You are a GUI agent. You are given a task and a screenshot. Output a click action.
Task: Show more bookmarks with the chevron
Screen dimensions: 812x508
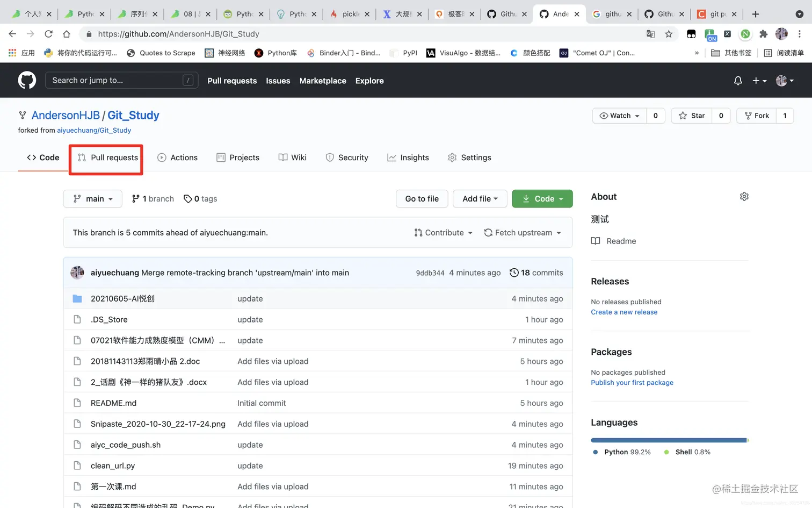click(x=697, y=53)
